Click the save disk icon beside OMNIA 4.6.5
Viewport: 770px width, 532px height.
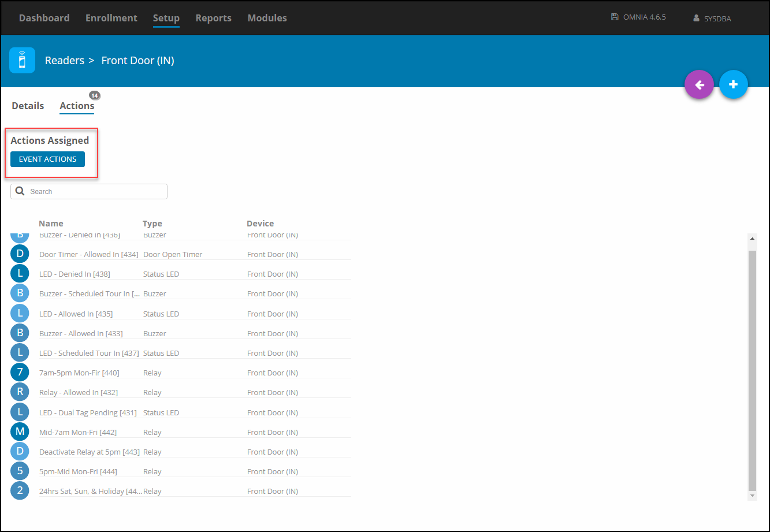coord(615,17)
